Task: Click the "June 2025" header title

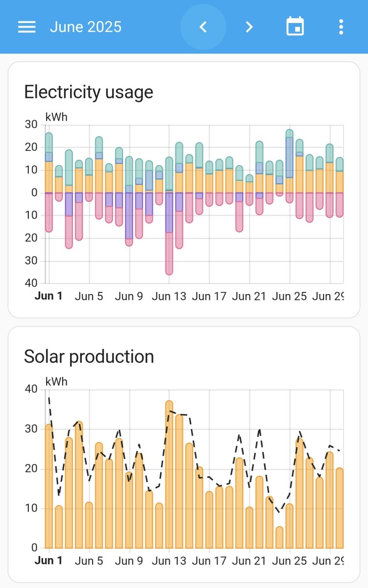Action: coord(86,27)
